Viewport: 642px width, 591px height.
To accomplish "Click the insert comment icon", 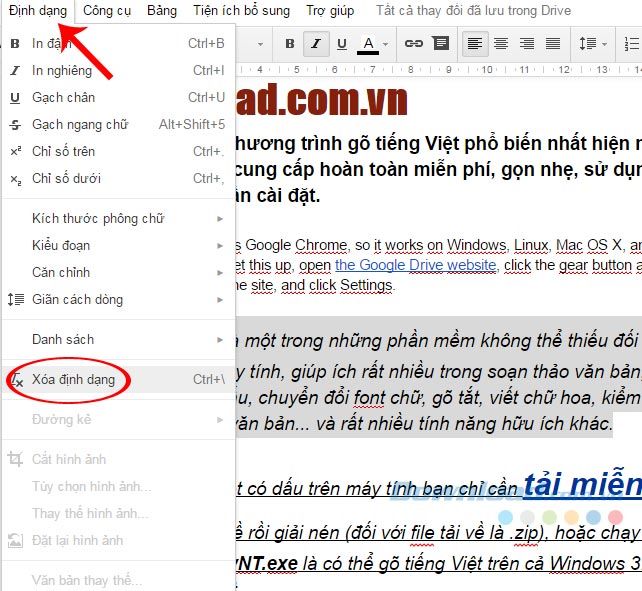I will coord(441,44).
